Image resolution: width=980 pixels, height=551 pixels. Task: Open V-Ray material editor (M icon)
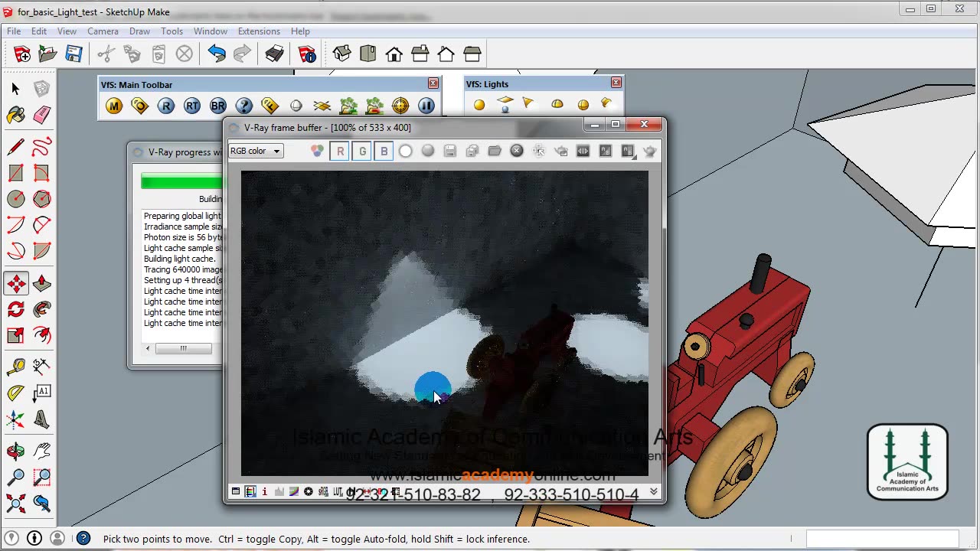[x=114, y=106]
